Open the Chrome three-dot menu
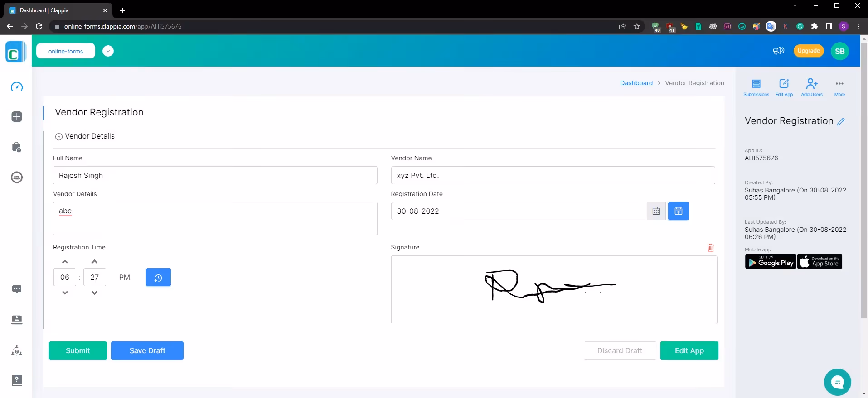Screen dimensions: 868x398 [x=858, y=26]
